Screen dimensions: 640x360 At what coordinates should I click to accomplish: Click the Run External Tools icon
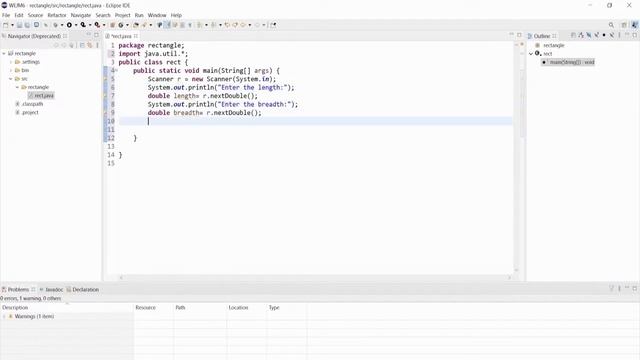click(x=97, y=25)
